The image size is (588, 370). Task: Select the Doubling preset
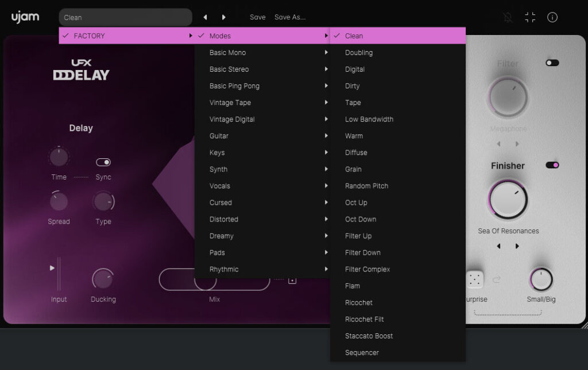397,52
